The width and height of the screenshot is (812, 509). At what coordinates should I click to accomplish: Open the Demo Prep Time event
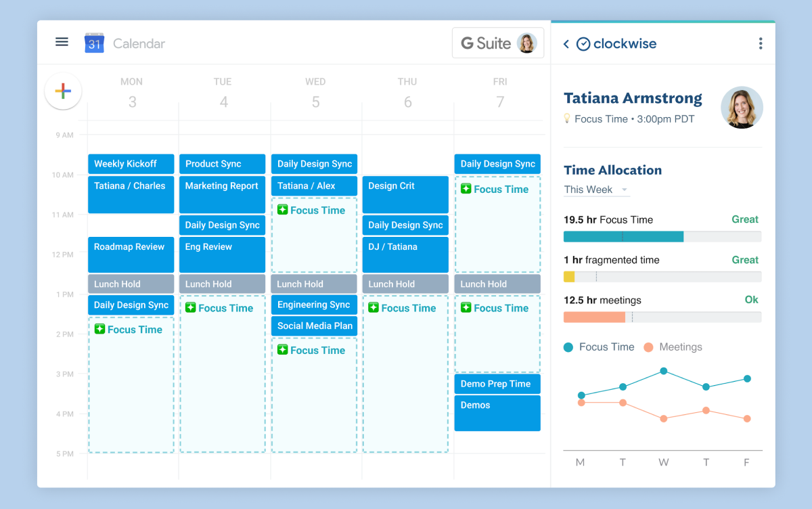497,384
